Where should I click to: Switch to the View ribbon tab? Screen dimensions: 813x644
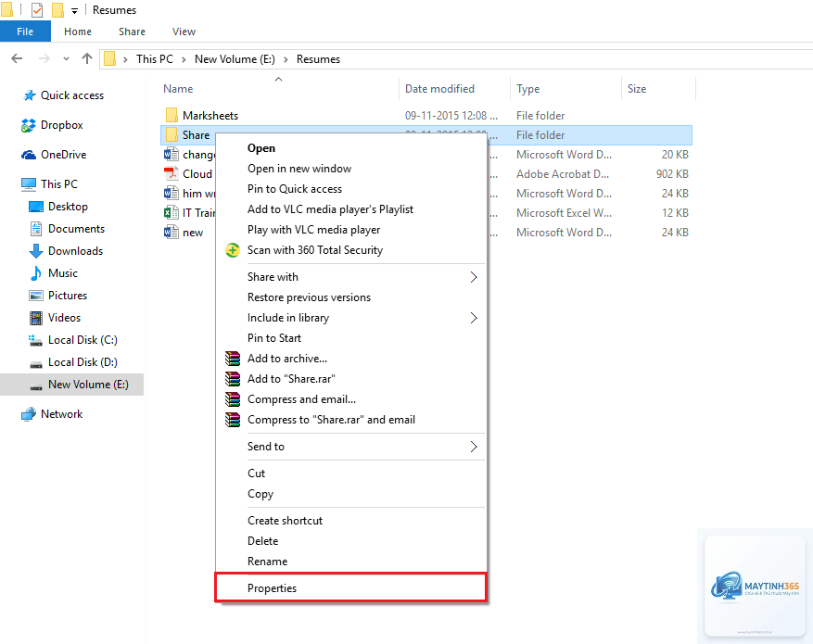tap(184, 32)
